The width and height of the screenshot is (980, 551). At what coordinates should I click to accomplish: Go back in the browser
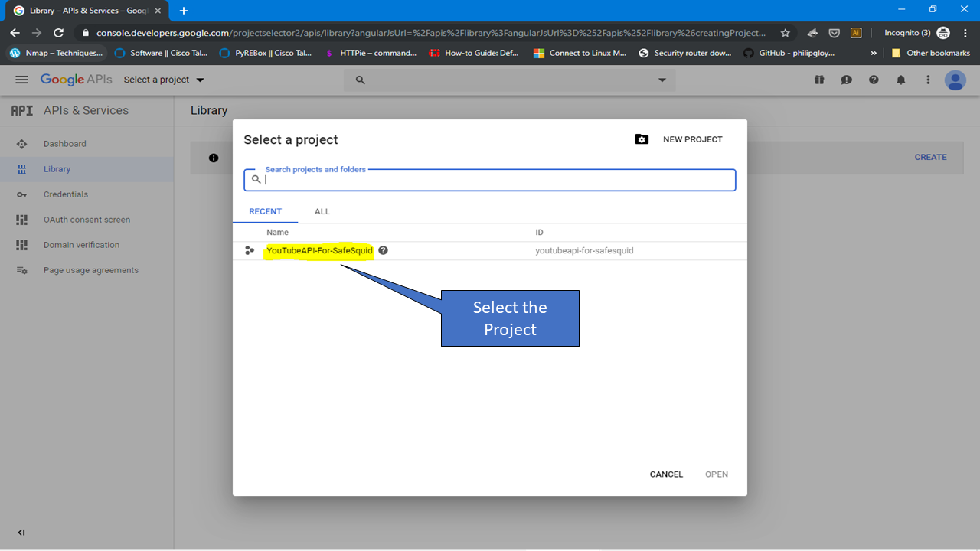pos(15,33)
